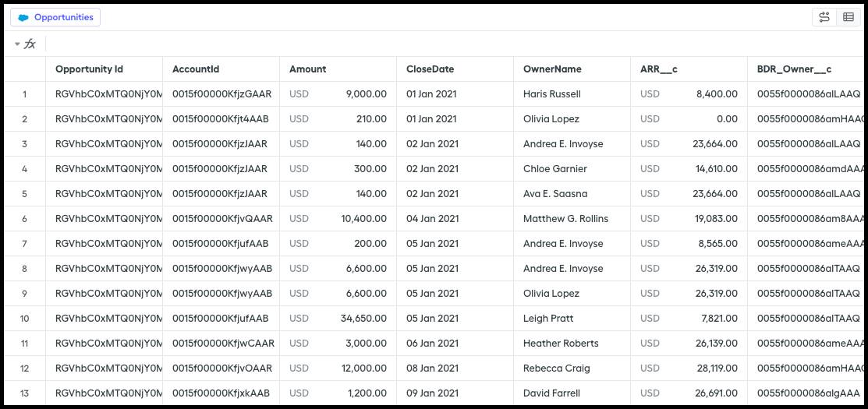The height and width of the screenshot is (409, 868).
Task: Click the ARR cell 8,565.00
Action: coord(689,244)
